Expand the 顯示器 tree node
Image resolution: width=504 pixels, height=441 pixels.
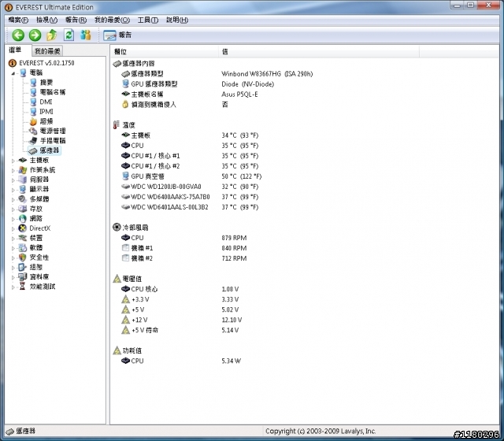click(13, 189)
